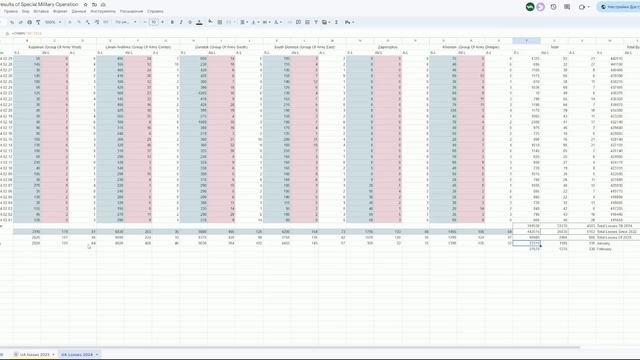Toggle italic formatting
Screen dimensions: 640x360
coord(181,22)
